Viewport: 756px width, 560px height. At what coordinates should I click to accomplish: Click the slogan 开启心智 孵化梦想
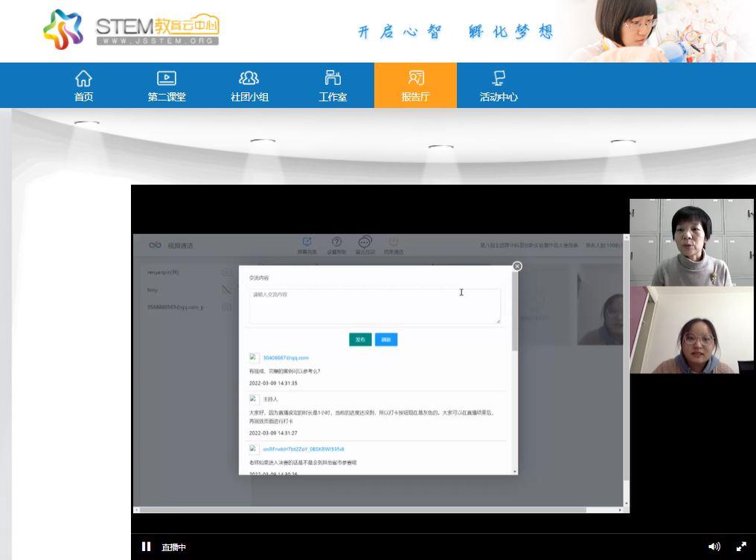coord(455,32)
